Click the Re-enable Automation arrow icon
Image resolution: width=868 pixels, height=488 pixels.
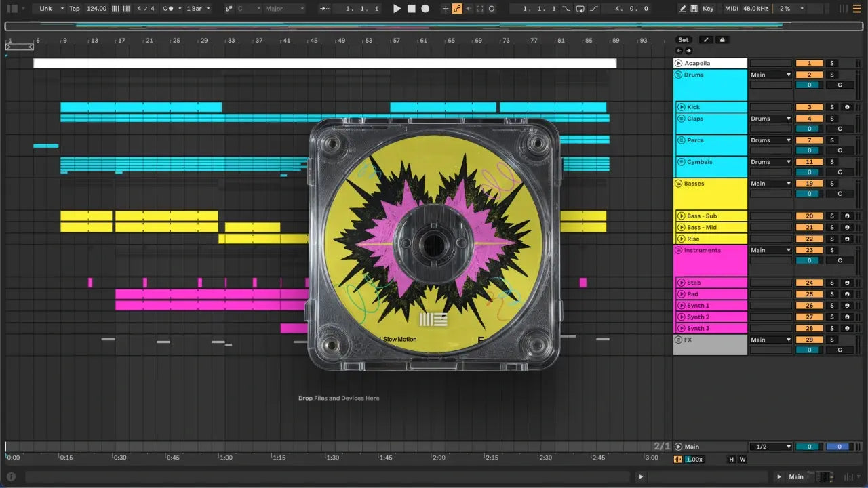coord(469,9)
